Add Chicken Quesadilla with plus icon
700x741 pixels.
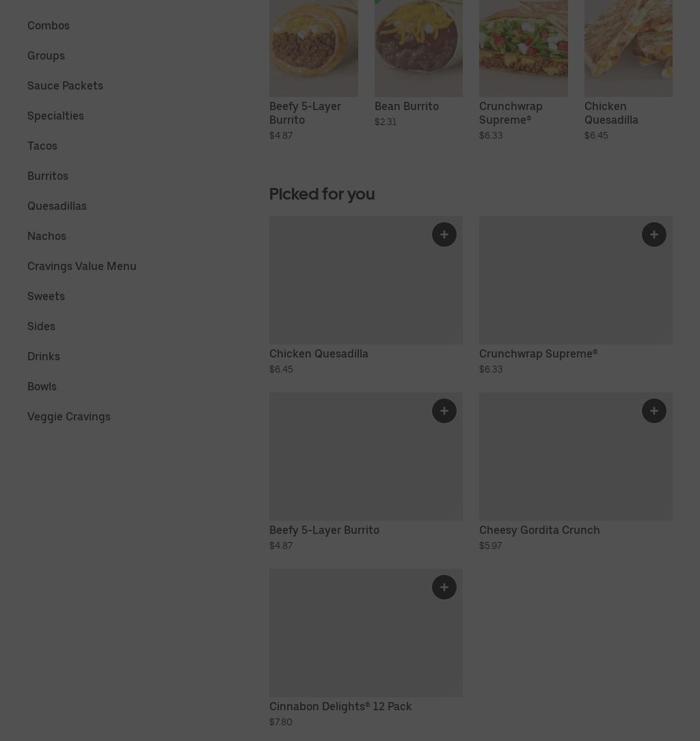pos(444,234)
